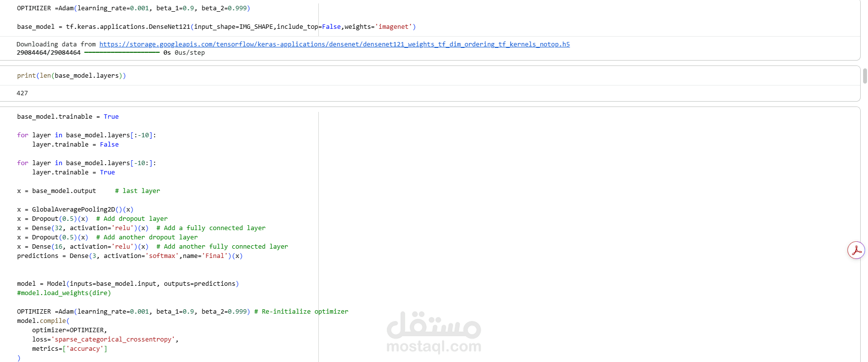Viewport: 868px width, 362px height.
Task: Click the commented #model.load_weights(dire) line
Action: (x=64, y=293)
